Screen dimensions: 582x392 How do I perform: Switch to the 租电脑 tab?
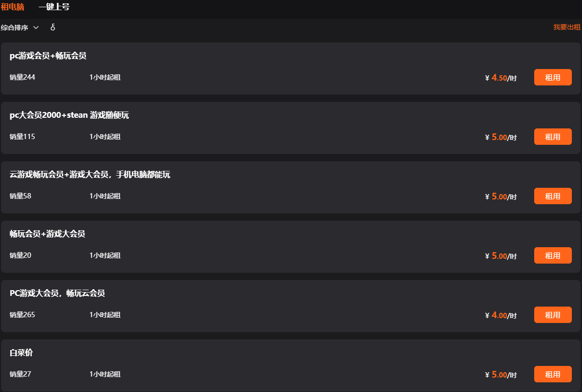tap(13, 7)
